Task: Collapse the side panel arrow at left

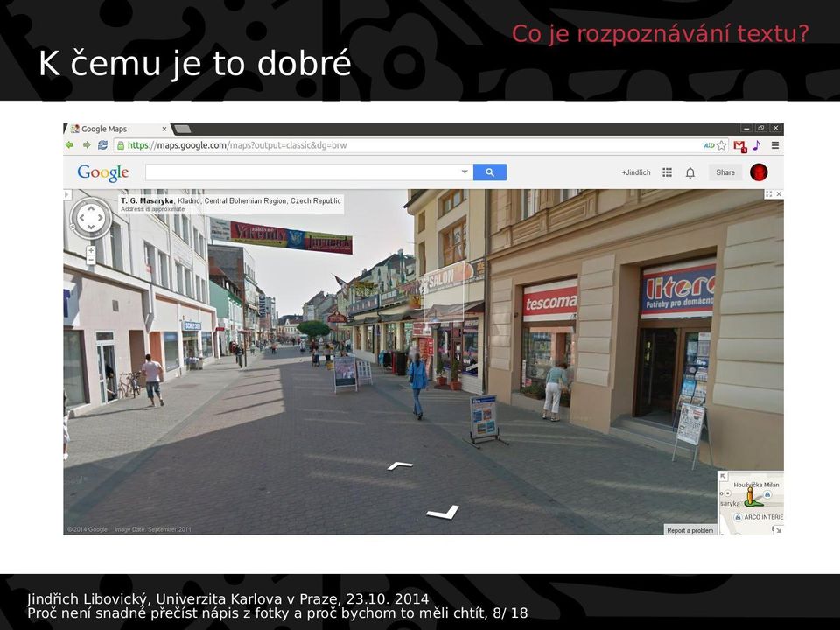Action: tap(67, 194)
